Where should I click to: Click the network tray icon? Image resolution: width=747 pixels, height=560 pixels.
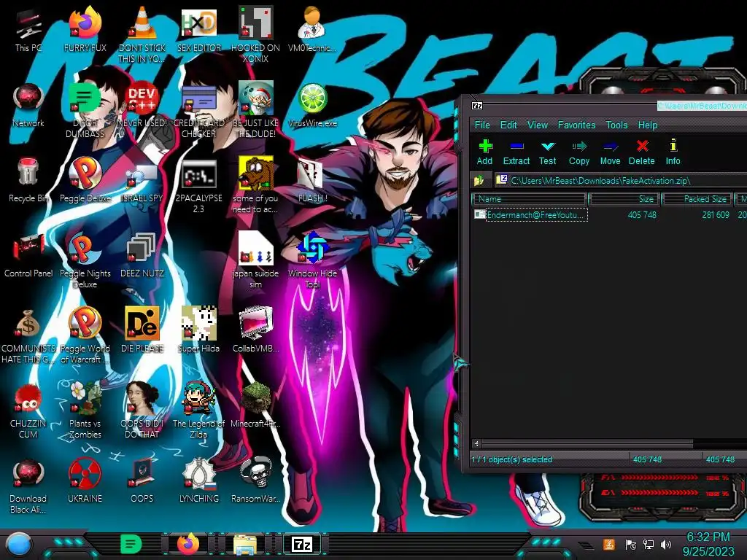pos(649,544)
